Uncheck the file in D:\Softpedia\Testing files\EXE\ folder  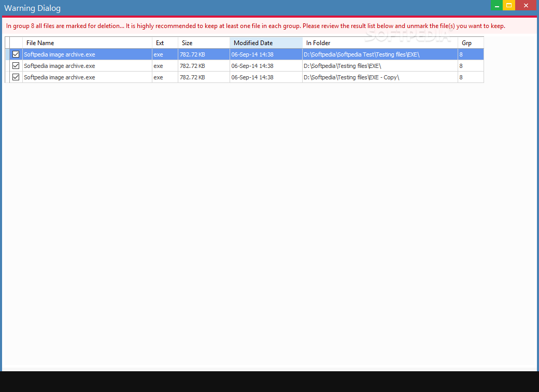click(x=16, y=66)
